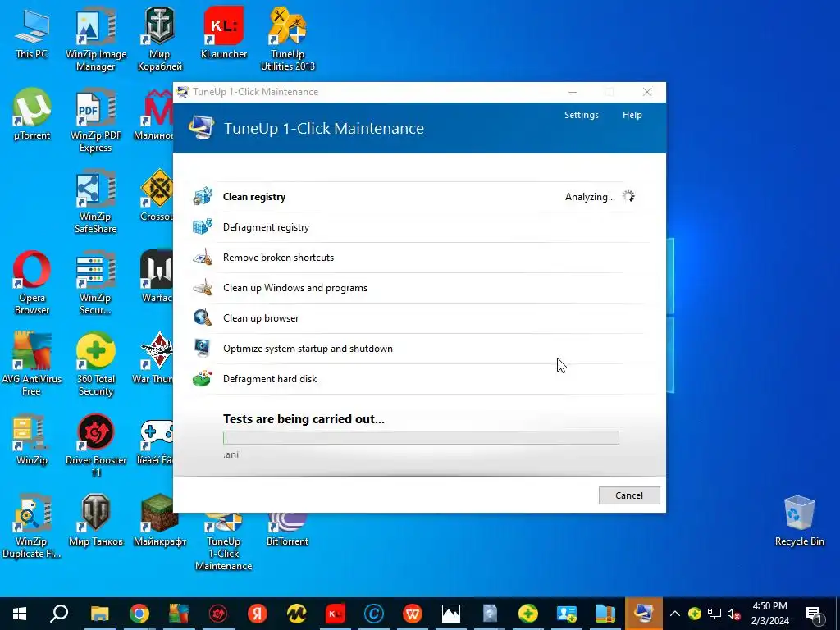Select the WinZip Duplicate File Finder desktop icon
Viewport: 840px width, 630px height.
click(31, 527)
